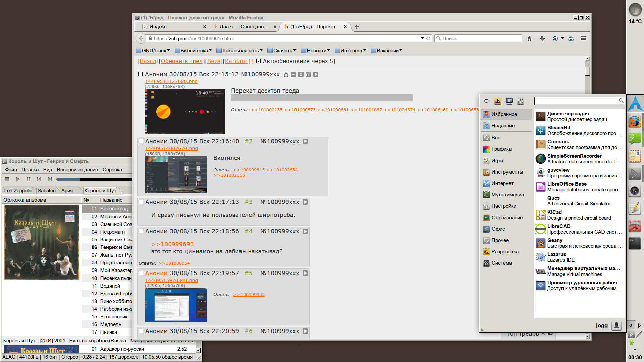Click Firefox home button
The height and width of the screenshot is (362, 644).
tap(530, 38)
